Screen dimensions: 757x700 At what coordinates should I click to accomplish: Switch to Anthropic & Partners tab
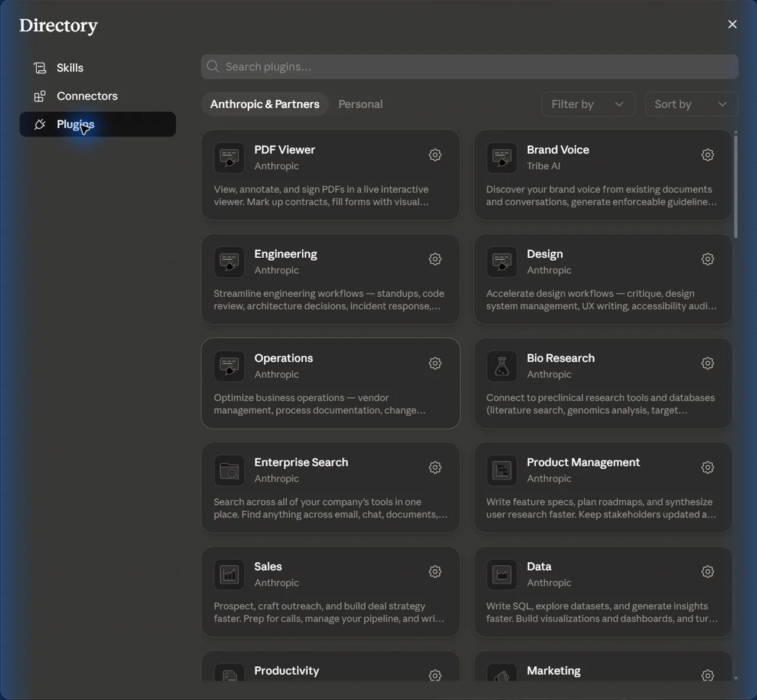pos(265,104)
